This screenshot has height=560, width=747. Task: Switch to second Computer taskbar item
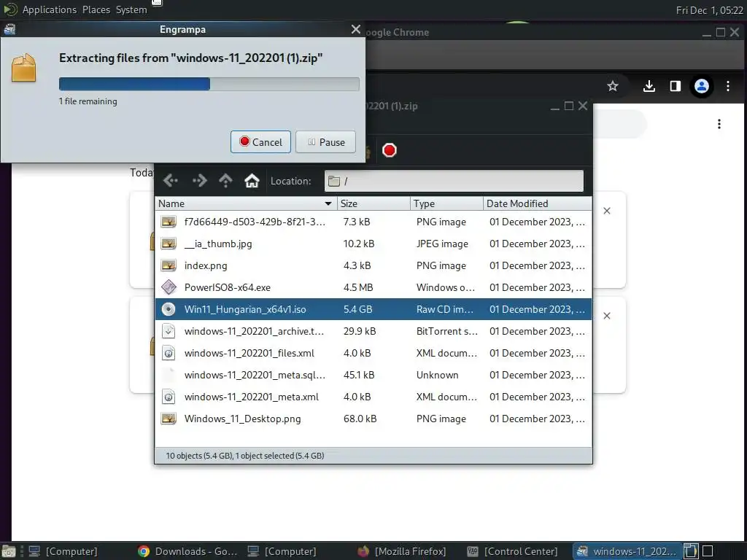pyautogui.click(x=282, y=551)
